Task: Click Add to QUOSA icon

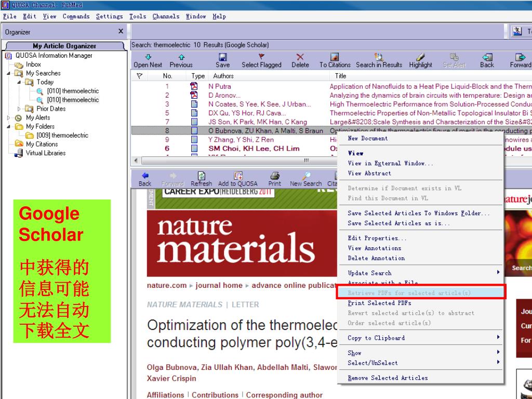Action: tap(238, 176)
